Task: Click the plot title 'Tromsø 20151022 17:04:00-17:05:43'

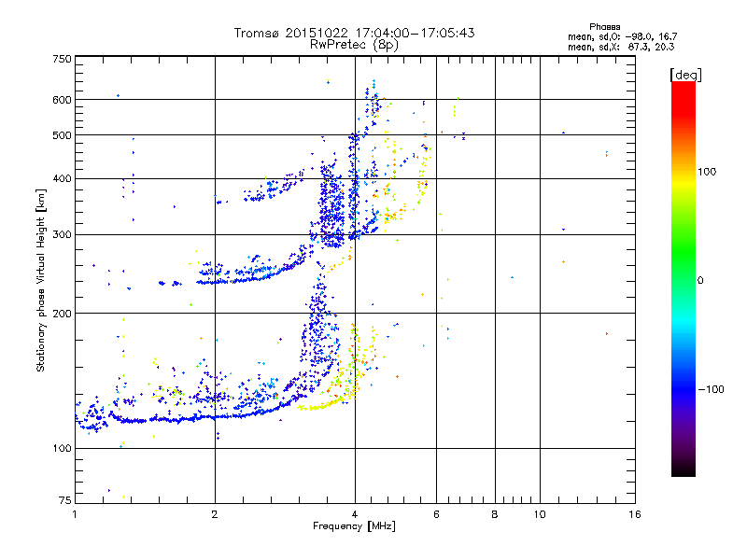Action: point(354,33)
